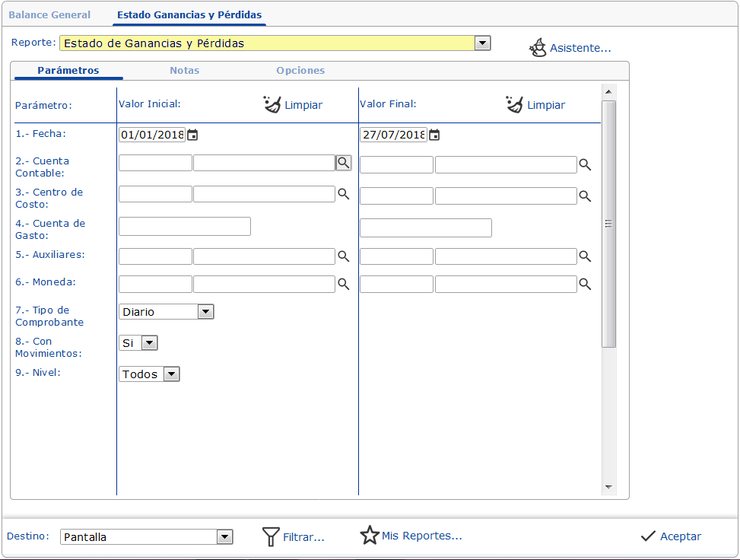
Task: Open the Destino dropdown showing Pantalla
Action: click(x=224, y=537)
